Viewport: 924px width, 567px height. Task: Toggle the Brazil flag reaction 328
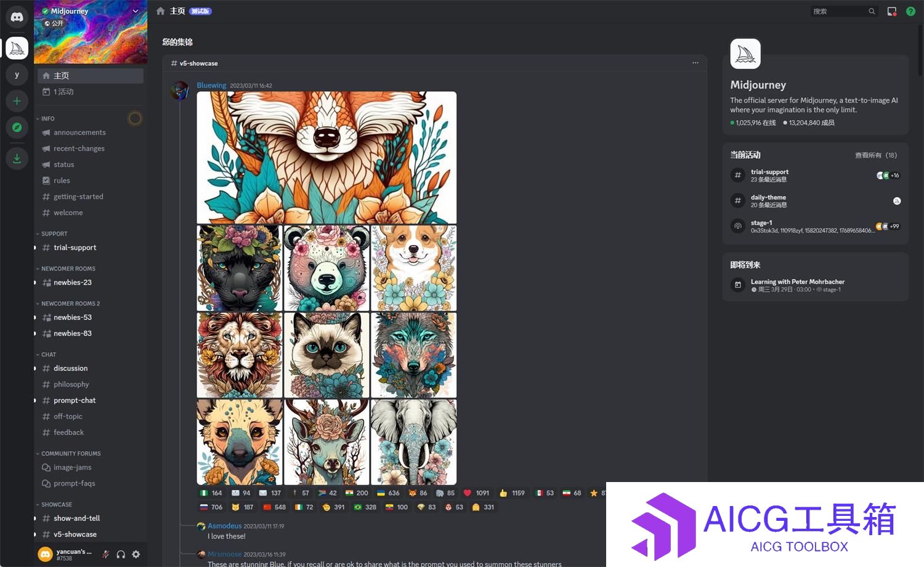pyautogui.click(x=365, y=507)
